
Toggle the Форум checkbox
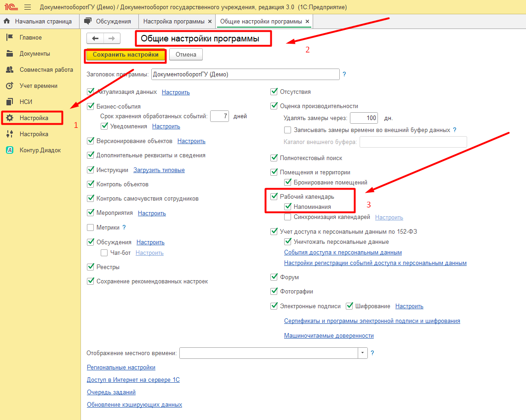[x=274, y=276]
